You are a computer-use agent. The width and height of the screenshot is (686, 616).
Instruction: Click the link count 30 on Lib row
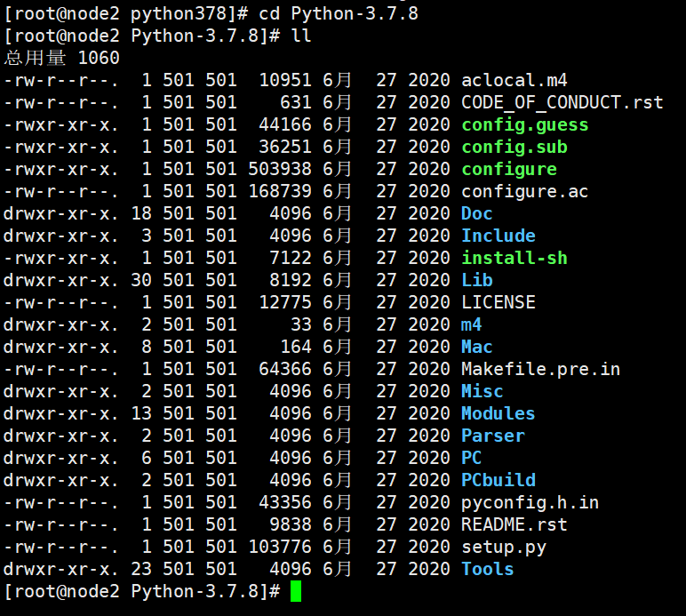point(141,280)
